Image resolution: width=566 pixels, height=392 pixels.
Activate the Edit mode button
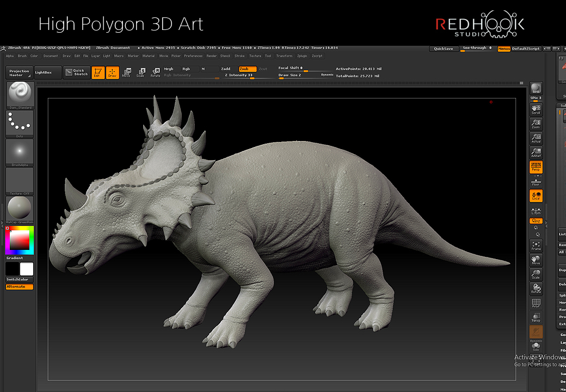coord(98,72)
